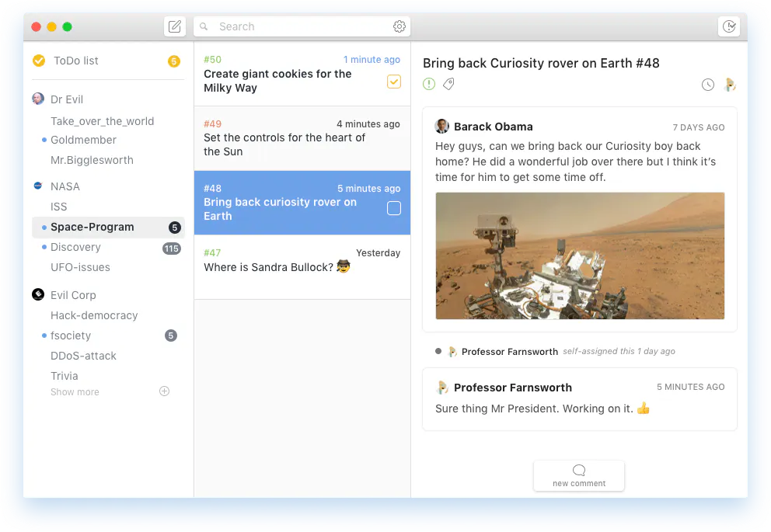Open search settings gear icon
Screen dimensions: 771x532
coord(399,26)
